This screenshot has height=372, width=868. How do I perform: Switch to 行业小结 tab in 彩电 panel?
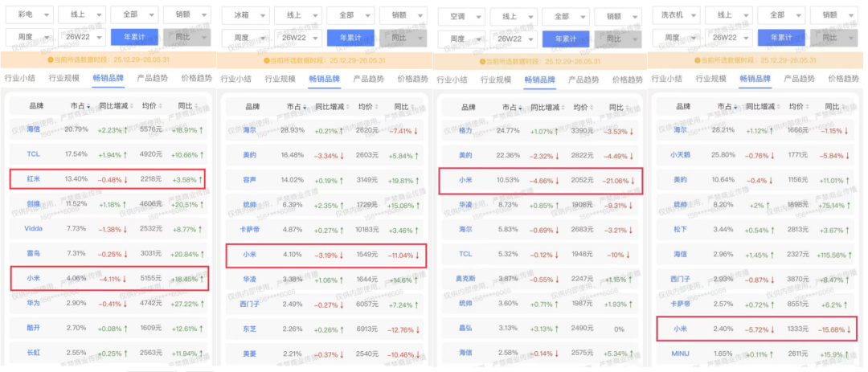pyautogui.click(x=20, y=78)
